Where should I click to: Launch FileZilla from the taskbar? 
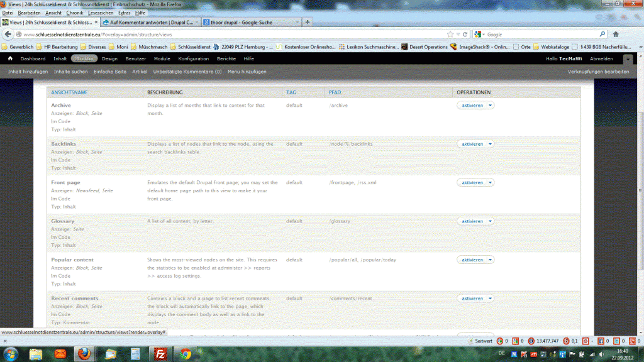tap(160, 353)
